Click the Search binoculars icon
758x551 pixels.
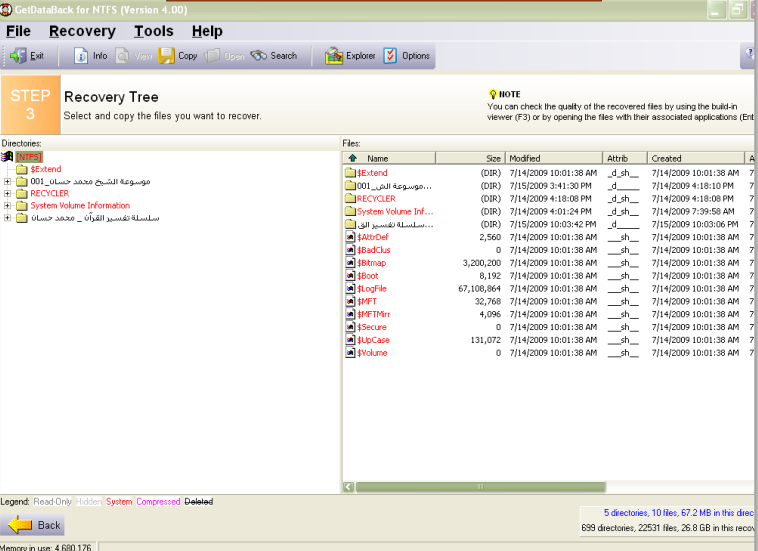[x=259, y=56]
